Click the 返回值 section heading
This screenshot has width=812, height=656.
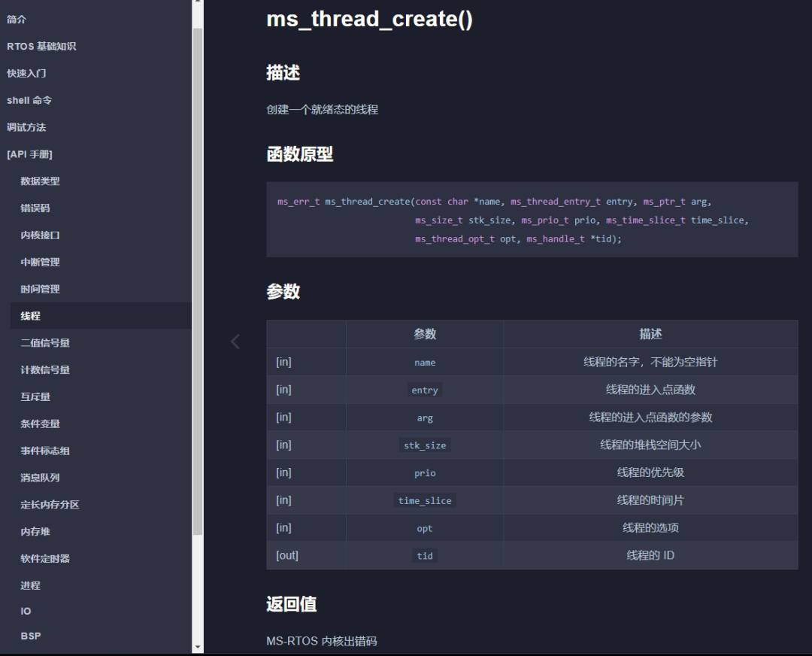291,604
